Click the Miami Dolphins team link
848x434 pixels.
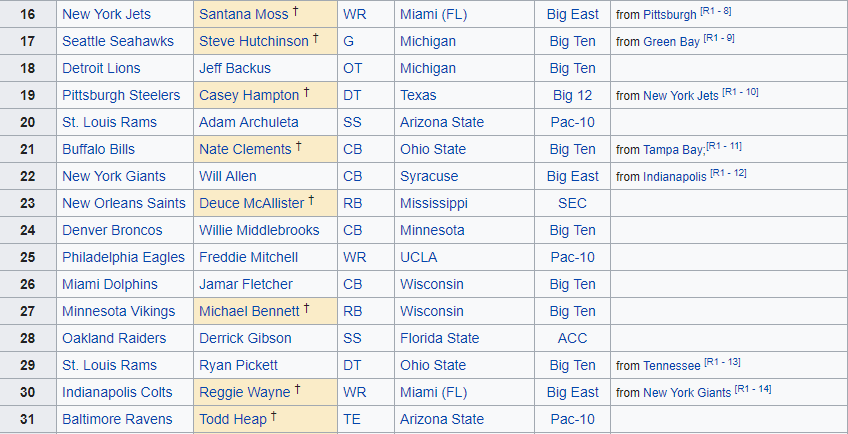(109, 285)
